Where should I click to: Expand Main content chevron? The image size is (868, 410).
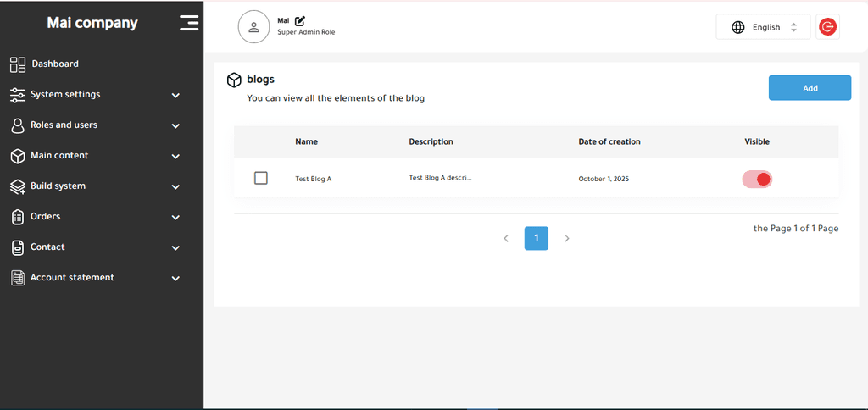[175, 156]
